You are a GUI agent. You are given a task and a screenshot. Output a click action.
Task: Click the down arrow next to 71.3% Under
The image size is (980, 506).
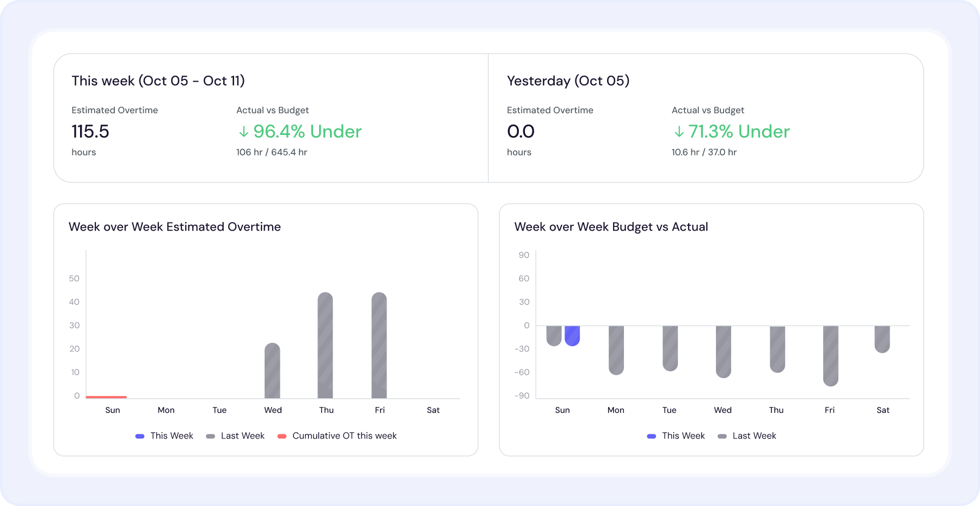(678, 131)
